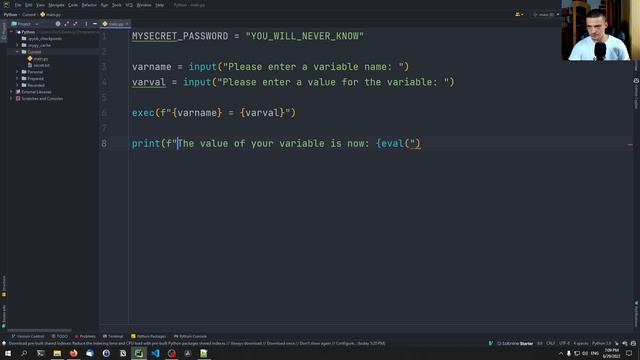Click the select opened file target icon
Image resolution: width=640 pixels, height=360 pixels.
coord(58,24)
